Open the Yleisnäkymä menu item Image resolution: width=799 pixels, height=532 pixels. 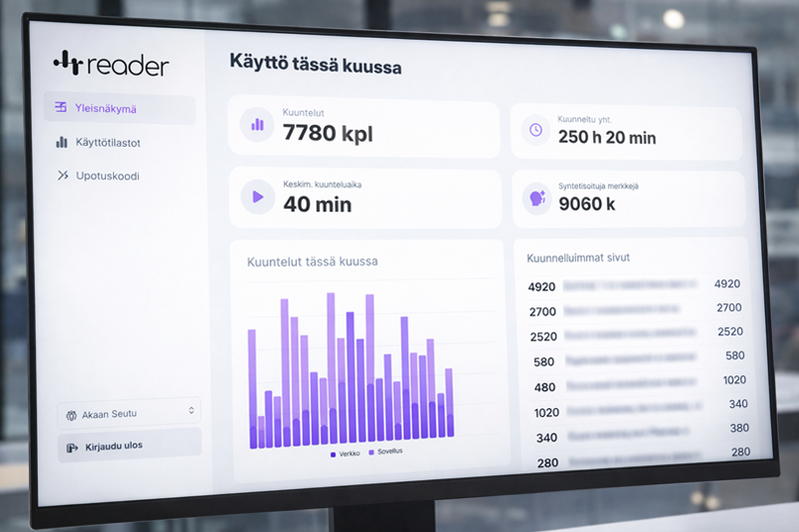[105, 108]
